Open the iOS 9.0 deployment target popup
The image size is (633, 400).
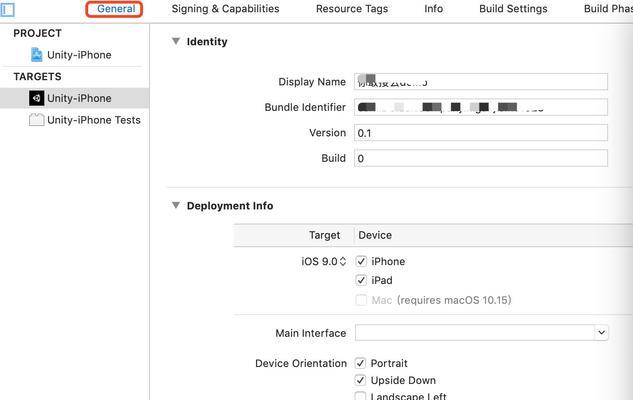click(x=324, y=262)
